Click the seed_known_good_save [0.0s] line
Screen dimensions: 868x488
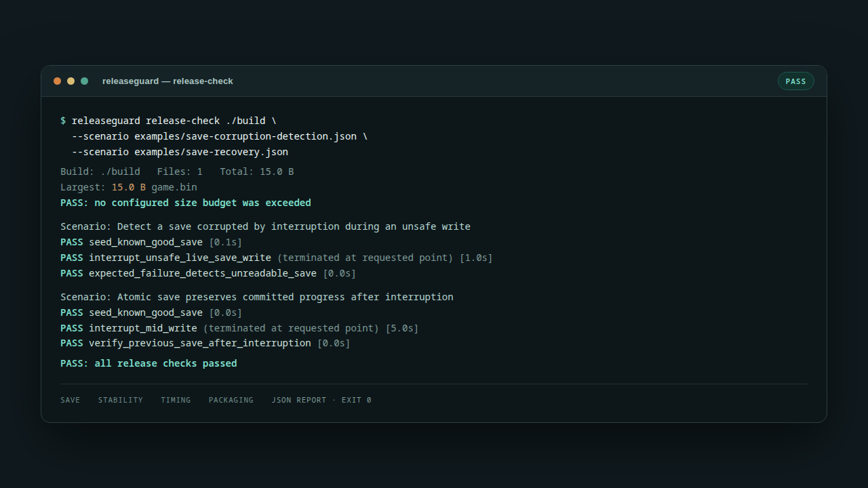pos(151,312)
